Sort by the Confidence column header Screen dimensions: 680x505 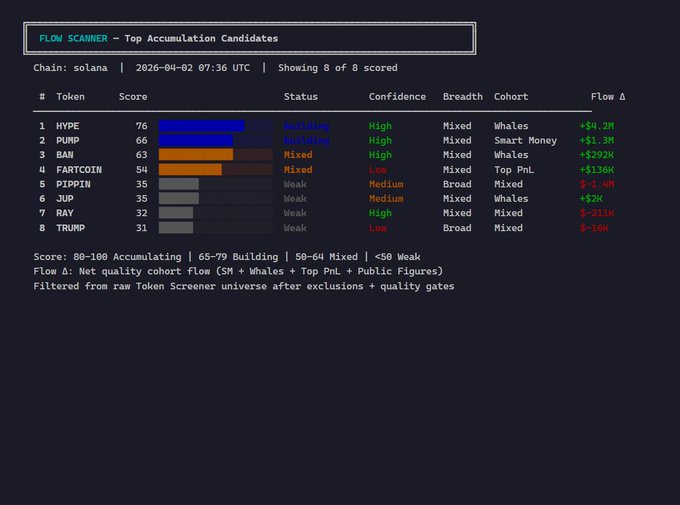pos(397,97)
